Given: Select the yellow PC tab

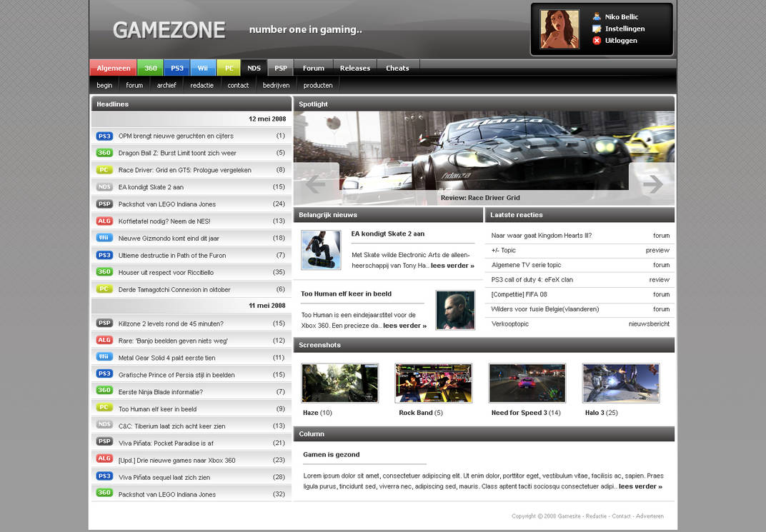Looking at the screenshot, I should (229, 68).
